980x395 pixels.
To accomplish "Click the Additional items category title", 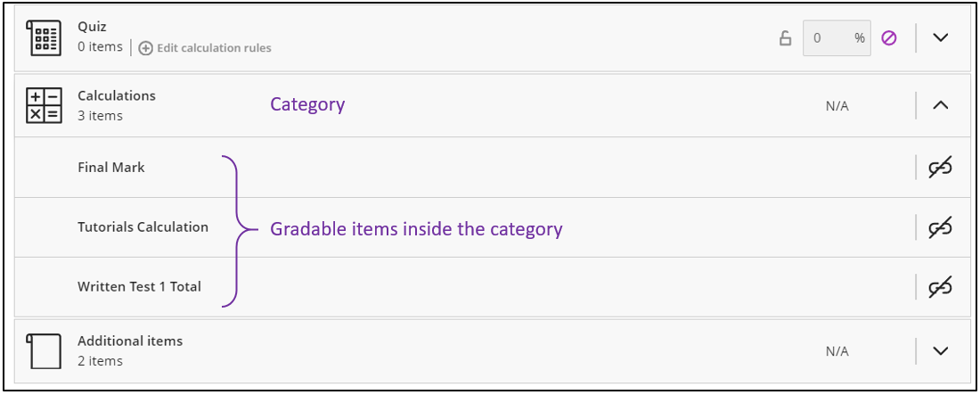I will [x=130, y=342].
